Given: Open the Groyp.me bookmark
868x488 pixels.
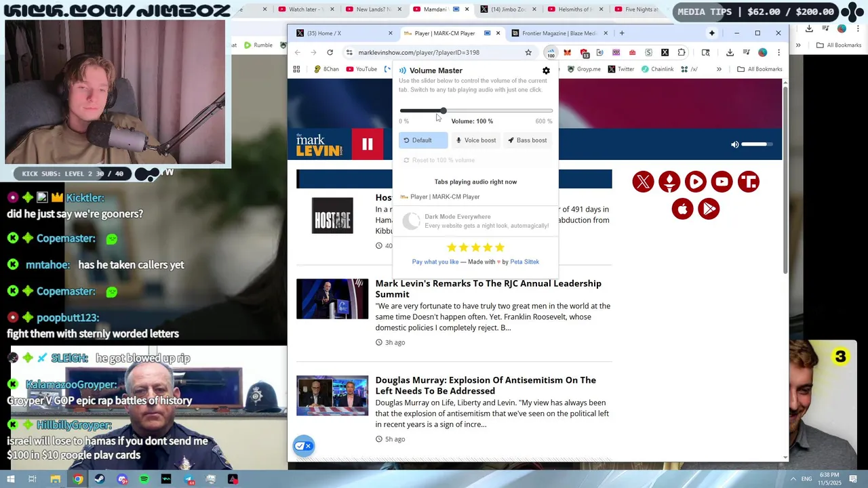Looking at the screenshot, I should click(x=584, y=69).
